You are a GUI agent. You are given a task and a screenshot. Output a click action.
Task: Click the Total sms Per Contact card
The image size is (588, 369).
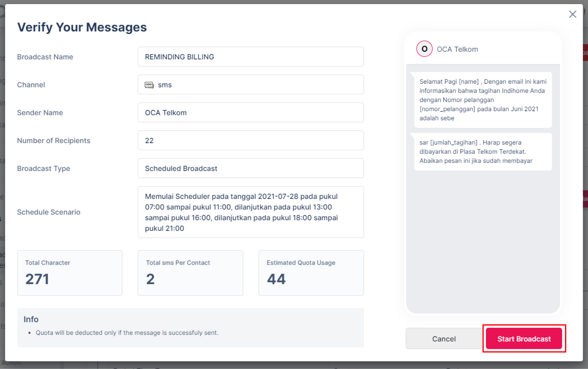tap(190, 273)
